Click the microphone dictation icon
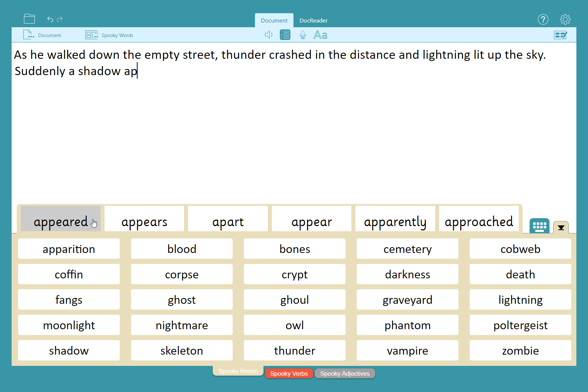Image resolution: width=588 pixels, height=392 pixels. pyautogui.click(x=303, y=35)
